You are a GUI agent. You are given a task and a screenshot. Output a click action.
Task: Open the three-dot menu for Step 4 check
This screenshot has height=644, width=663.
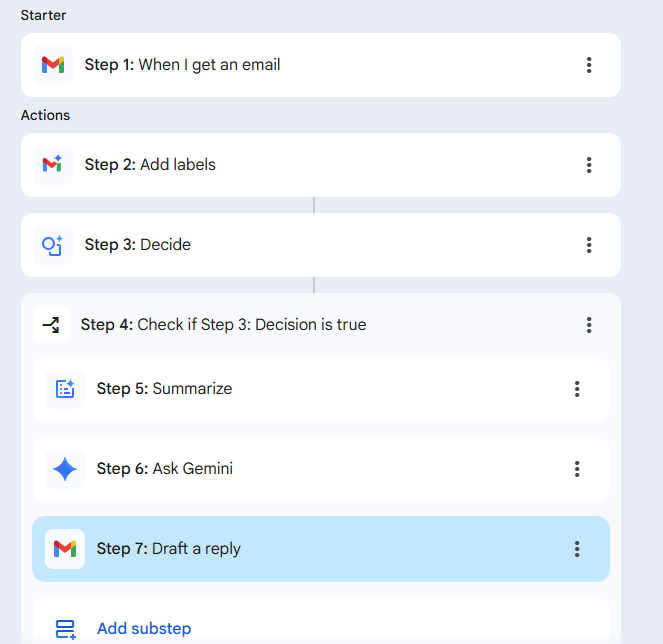coord(589,325)
